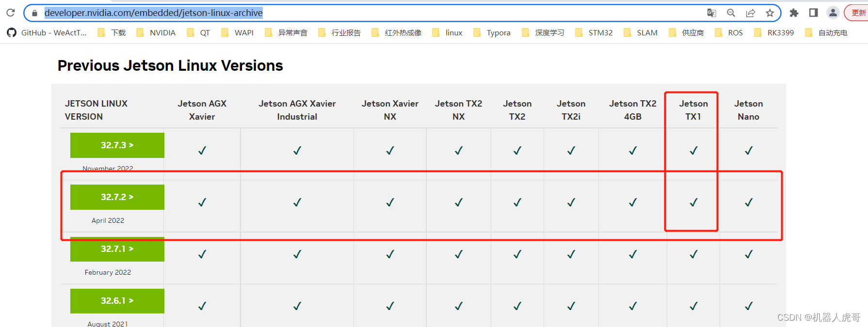This screenshot has height=327, width=868.
Task: Open the SLAM bookmark folder
Action: 641,32
